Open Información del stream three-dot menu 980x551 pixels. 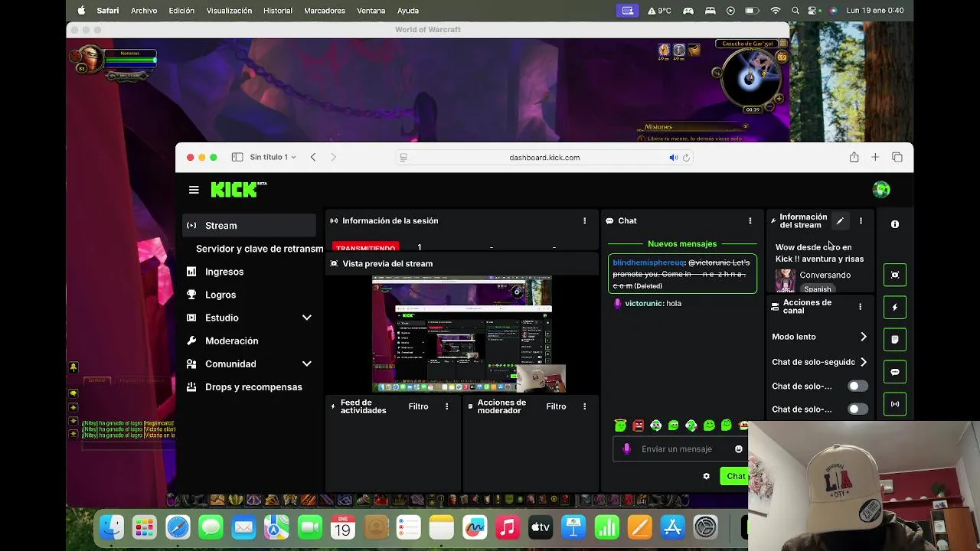click(x=861, y=221)
